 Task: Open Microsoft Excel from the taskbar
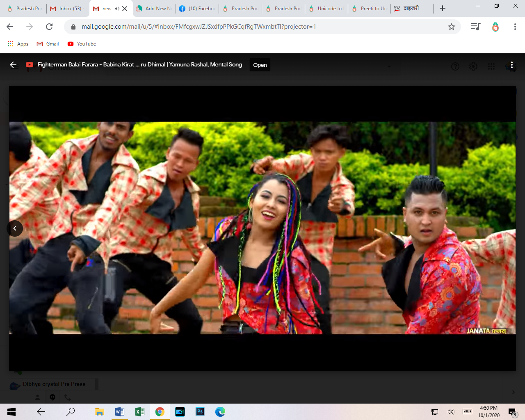pyautogui.click(x=139, y=412)
